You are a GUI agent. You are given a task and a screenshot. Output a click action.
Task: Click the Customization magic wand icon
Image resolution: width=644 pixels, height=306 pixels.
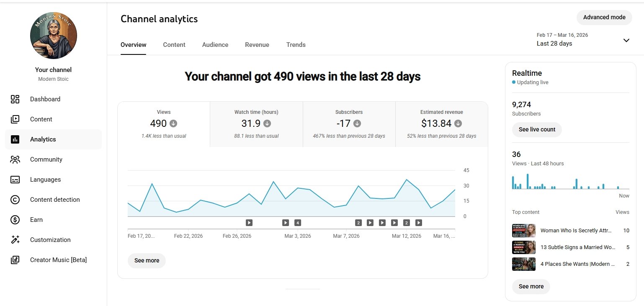coord(15,240)
